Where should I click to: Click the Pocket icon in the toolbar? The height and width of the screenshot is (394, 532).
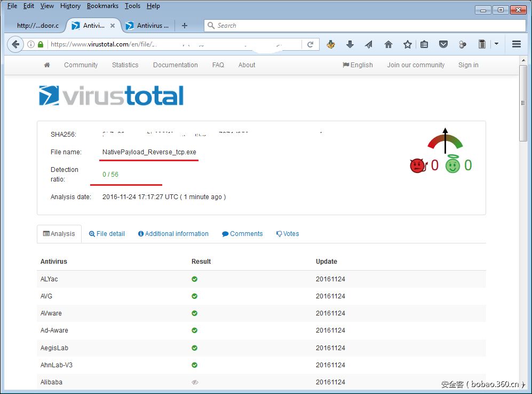click(x=443, y=44)
